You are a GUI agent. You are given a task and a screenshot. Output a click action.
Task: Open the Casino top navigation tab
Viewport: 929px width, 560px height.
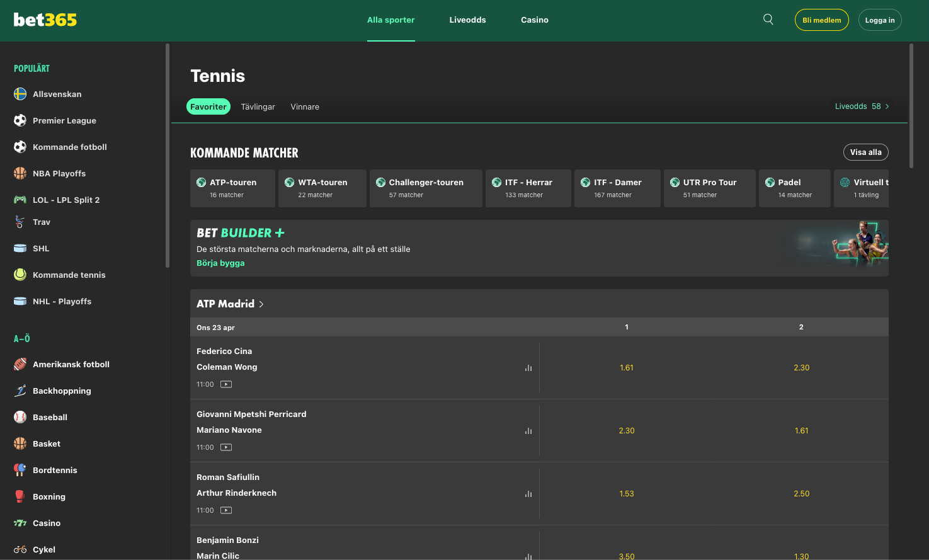pos(535,20)
